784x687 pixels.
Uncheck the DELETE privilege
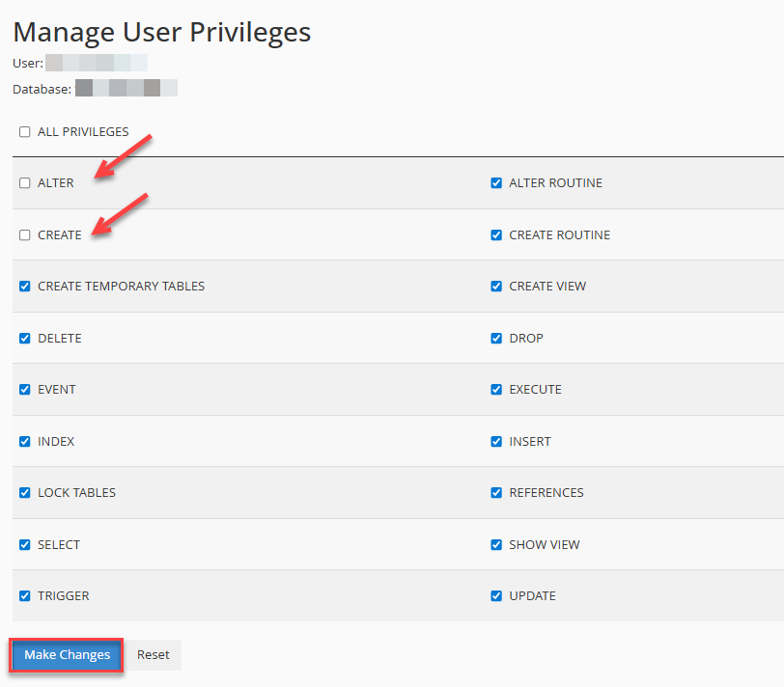coord(24,339)
